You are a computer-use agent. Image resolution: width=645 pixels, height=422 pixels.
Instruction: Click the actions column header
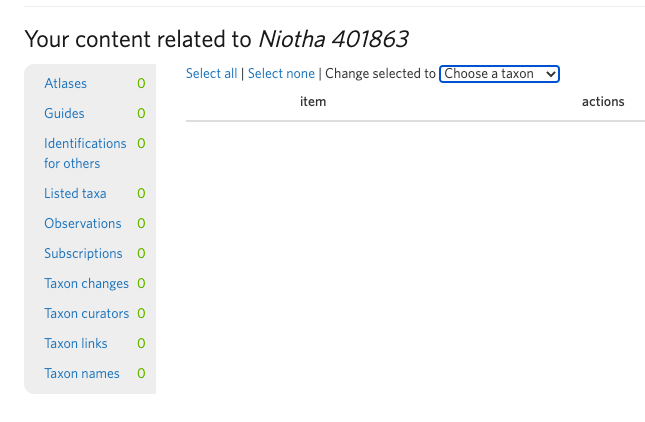tap(603, 101)
